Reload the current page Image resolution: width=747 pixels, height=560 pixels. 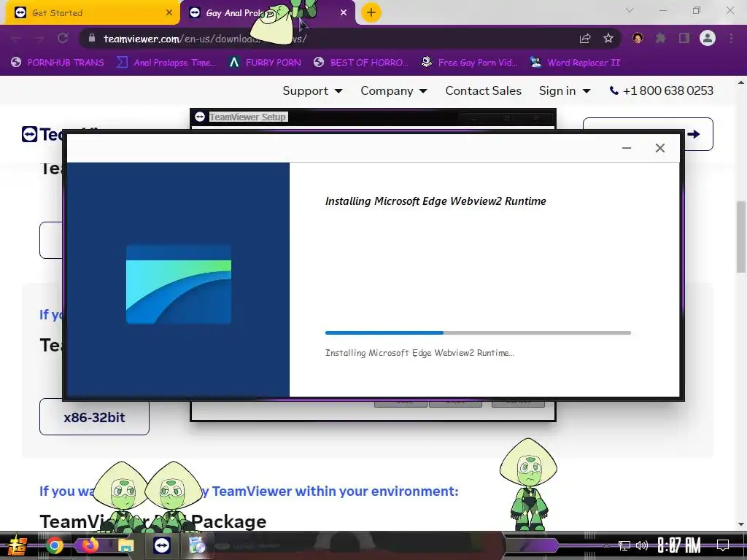coord(63,39)
